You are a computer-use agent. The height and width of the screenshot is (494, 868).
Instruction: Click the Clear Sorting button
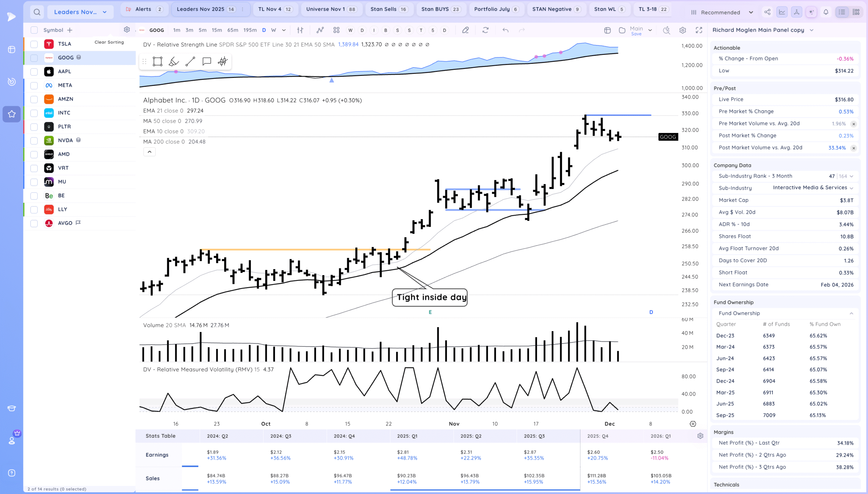pyautogui.click(x=109, y=42)
